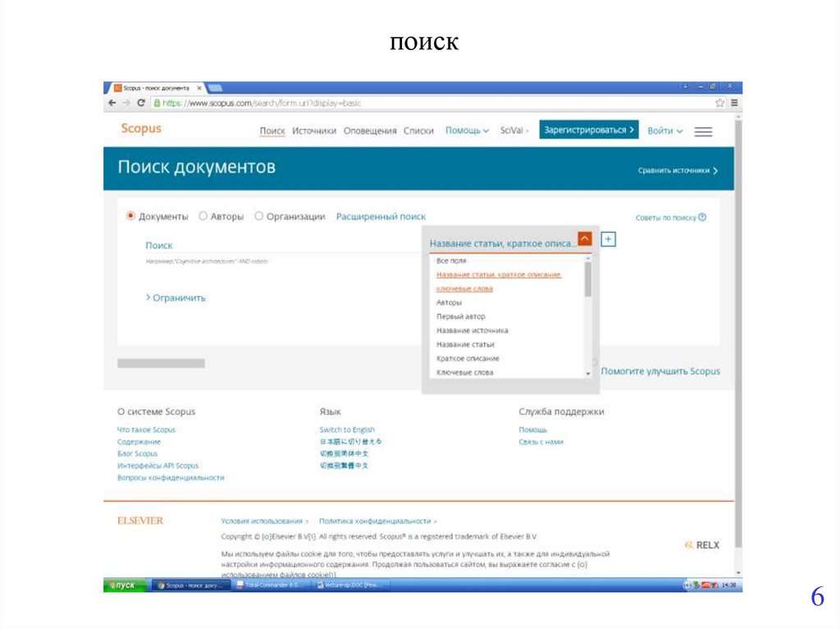Open the Расширенный поиск link
This screenshot has width=840, height=629.
(381, 217)
